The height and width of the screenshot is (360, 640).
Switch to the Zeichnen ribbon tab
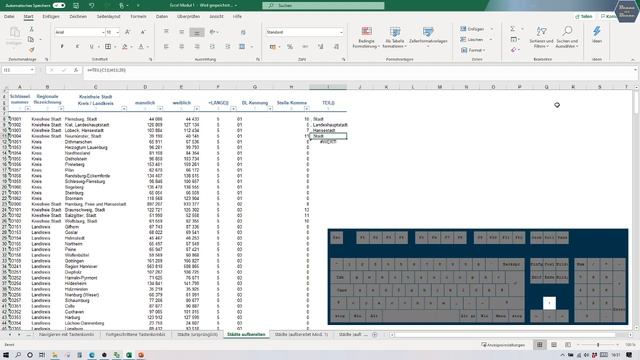click(x=78, y=17)
